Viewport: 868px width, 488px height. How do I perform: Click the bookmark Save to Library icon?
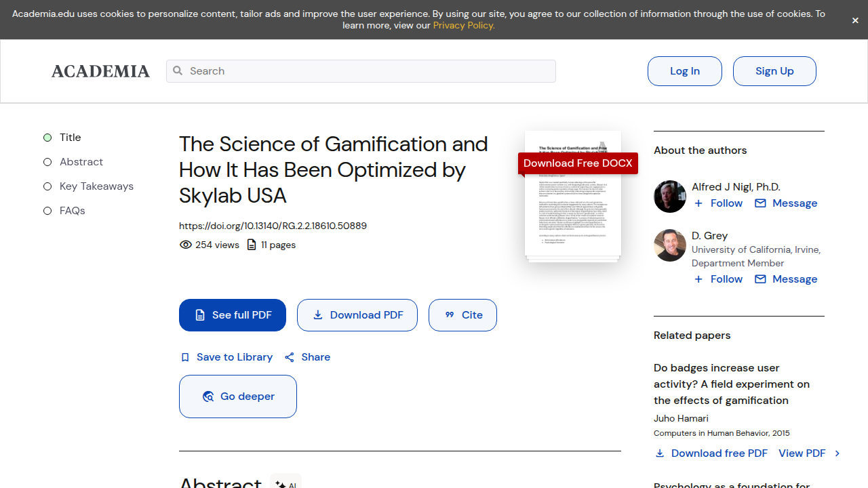click(185, 357)
